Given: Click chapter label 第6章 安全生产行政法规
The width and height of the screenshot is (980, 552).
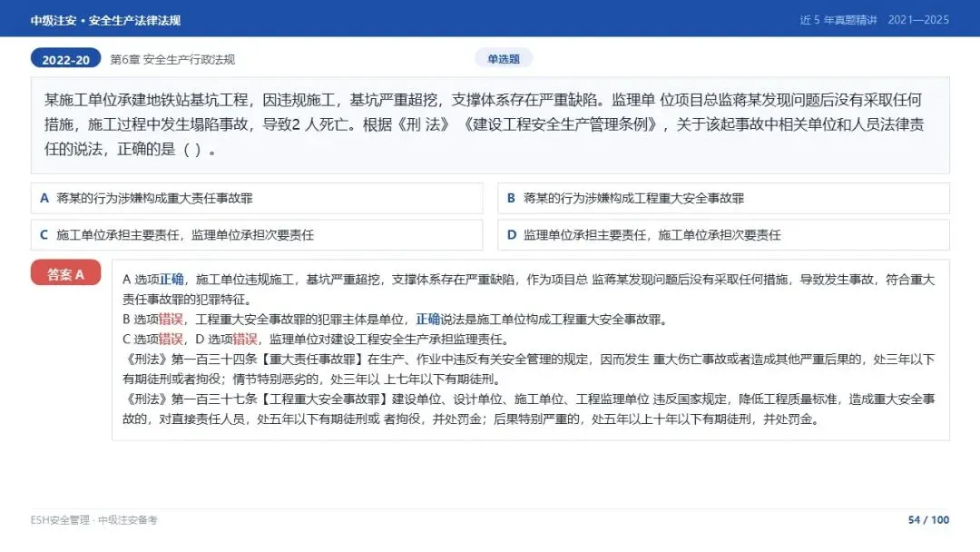Looking at the screenshot, I should (172, 59).
